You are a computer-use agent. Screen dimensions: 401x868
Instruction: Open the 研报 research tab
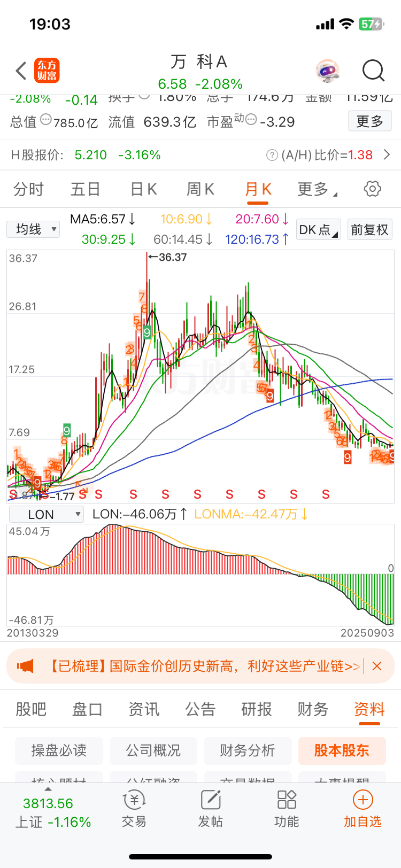coord(257,709)
